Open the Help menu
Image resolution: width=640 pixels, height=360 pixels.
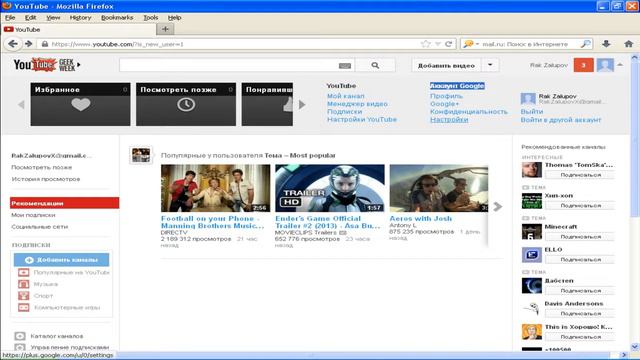click(174, 18)
